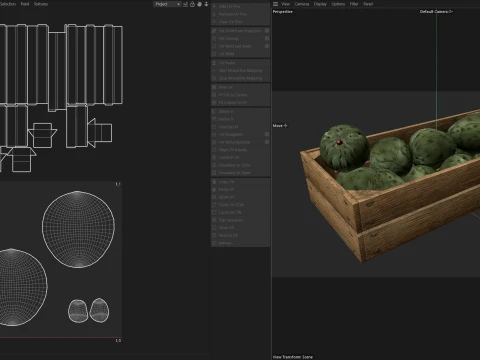Image resolution: width=480 pixels, height=360 pixels.
Task: Click the Boundary to Quad command
Action: click(x=240, y=173)
